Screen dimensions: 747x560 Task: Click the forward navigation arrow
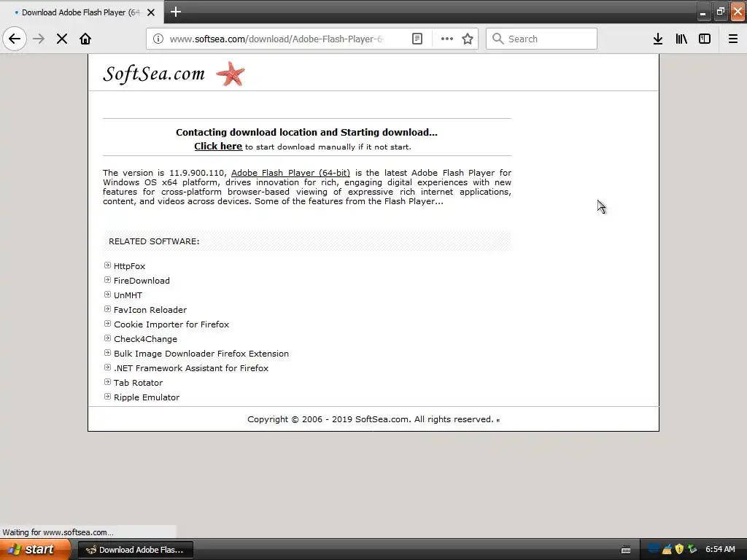tap(39, 39)
